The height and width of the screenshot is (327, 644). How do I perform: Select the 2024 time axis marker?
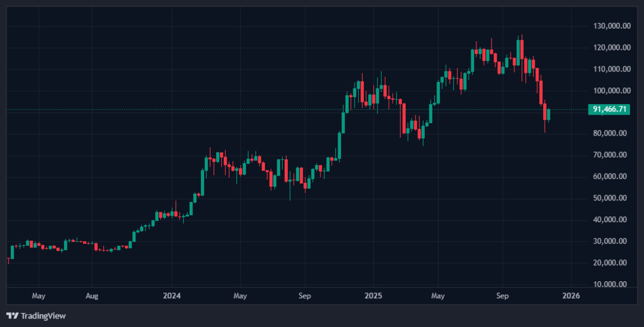[171, 296]
